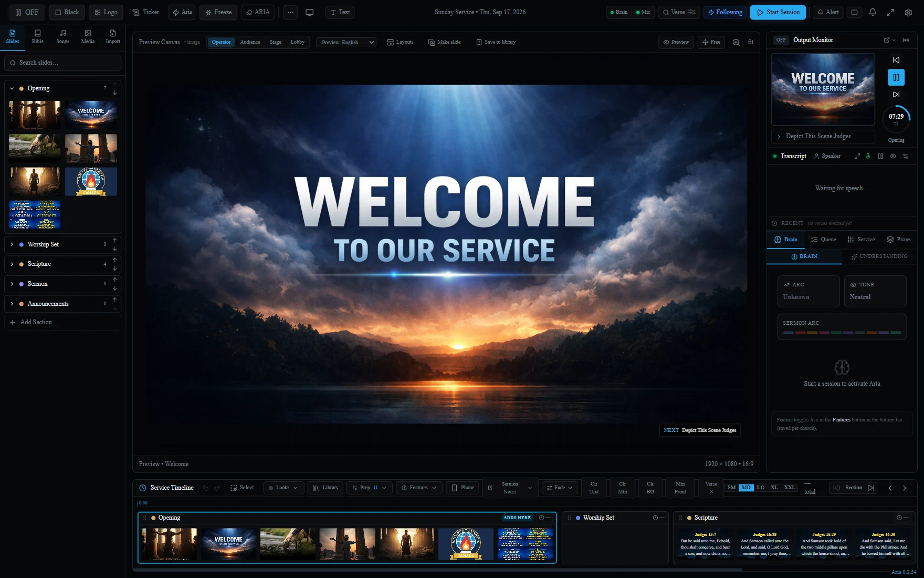Open the notifications bell

tap(873, 12)
